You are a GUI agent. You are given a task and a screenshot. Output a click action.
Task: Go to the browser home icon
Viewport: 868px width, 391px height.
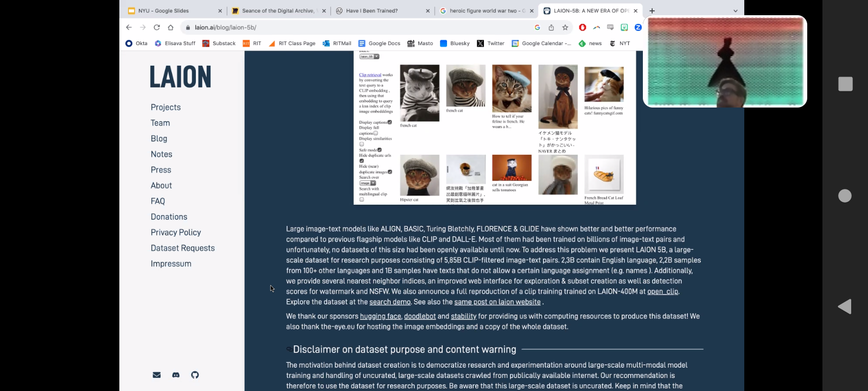point(170,27)
